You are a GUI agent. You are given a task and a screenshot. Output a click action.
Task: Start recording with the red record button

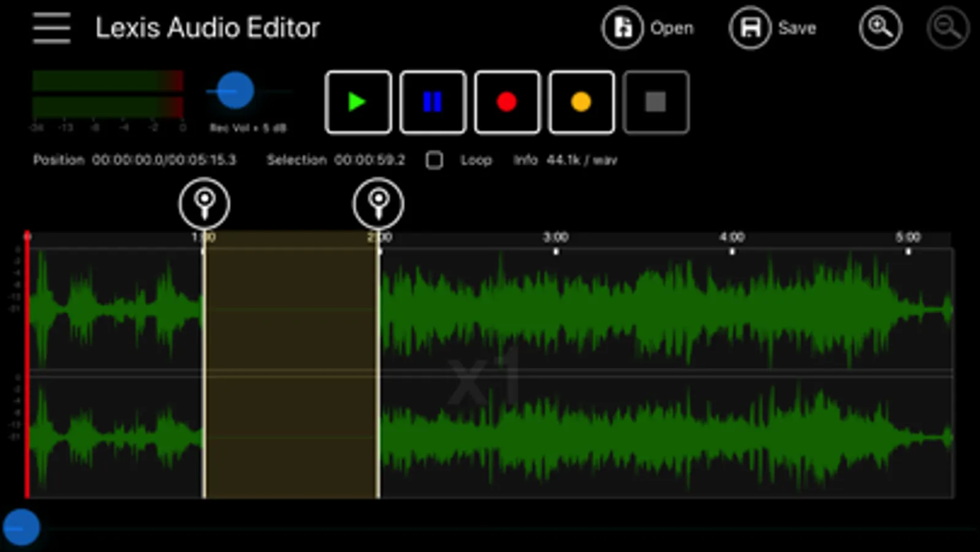pos(507,102)
